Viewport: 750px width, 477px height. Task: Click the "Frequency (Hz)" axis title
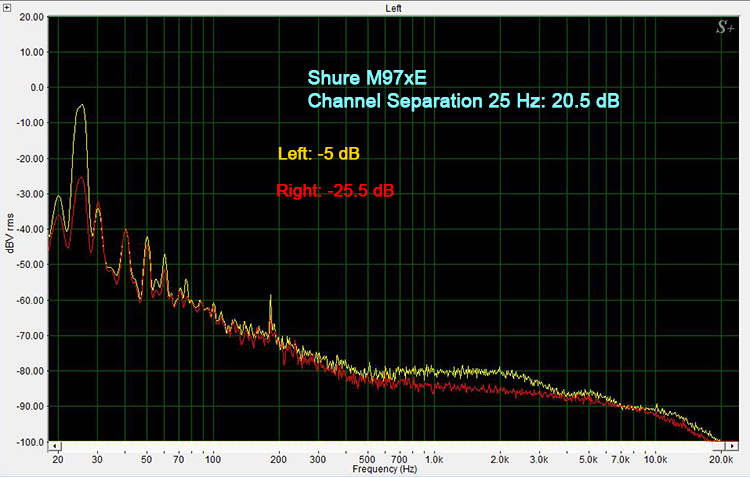point(384,468)
